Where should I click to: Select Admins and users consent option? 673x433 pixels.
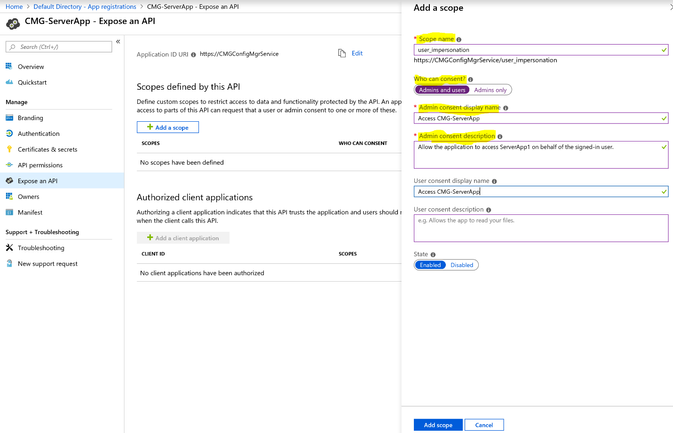[x=442, y=90]
